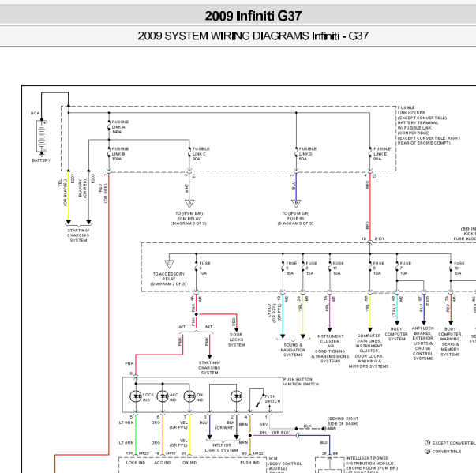Screen dimensions: 476x473
Task: Click the battery symbol in the diagram
Action: point(42,137)
